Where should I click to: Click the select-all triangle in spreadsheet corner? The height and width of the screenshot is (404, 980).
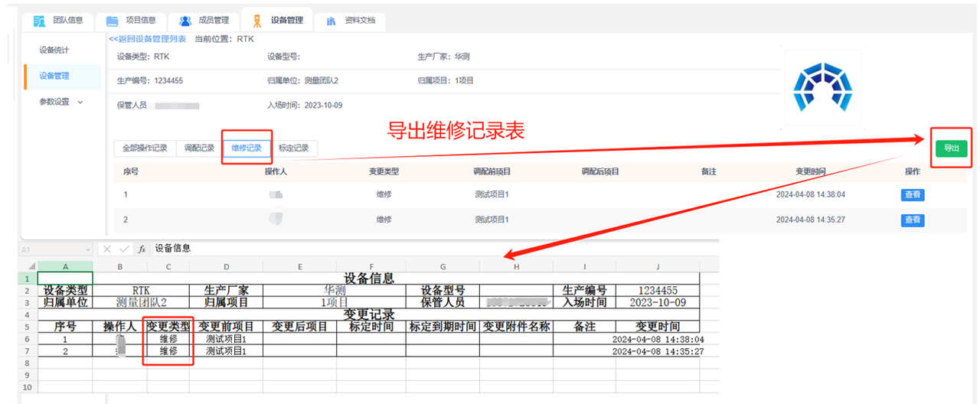click(x=28, y=266)
